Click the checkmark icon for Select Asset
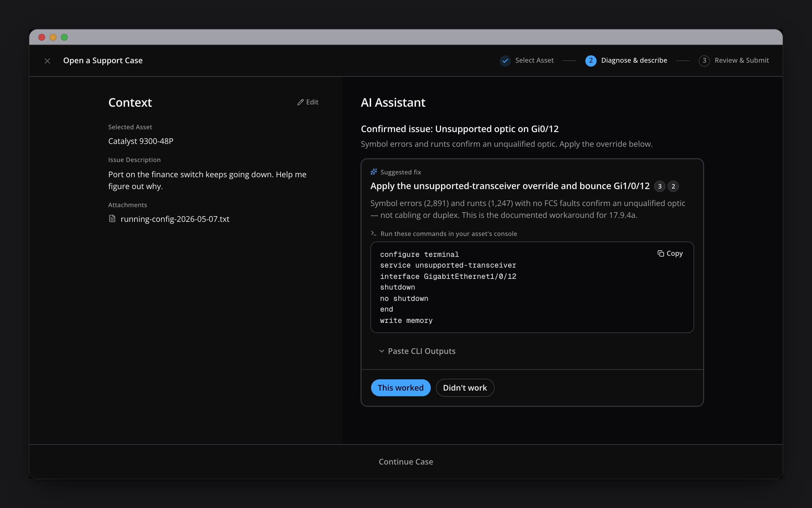 click(505, 61)
